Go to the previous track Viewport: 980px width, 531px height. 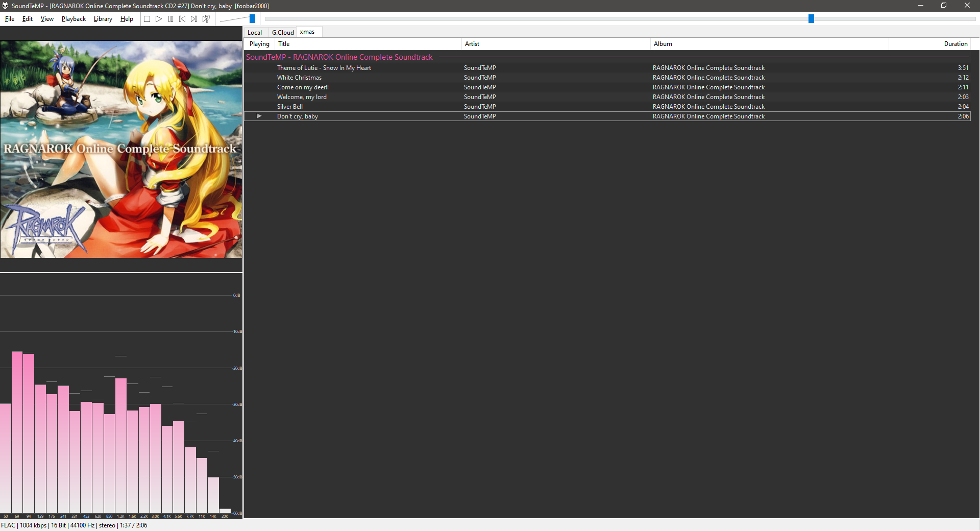point(182,19)
